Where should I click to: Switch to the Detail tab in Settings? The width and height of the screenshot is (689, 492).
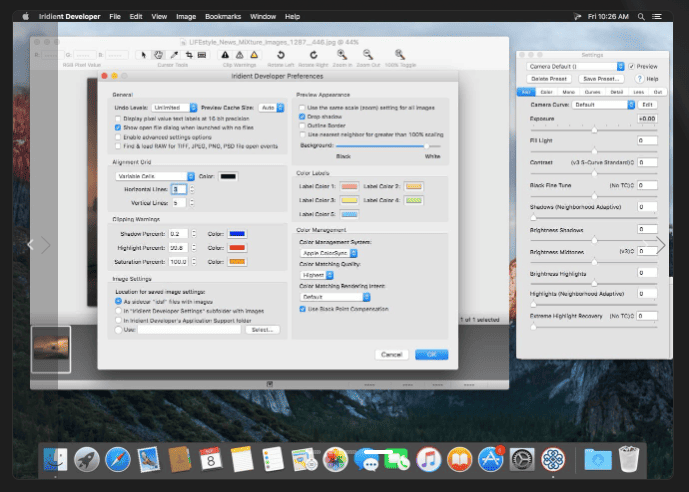[x=616, y=92]
